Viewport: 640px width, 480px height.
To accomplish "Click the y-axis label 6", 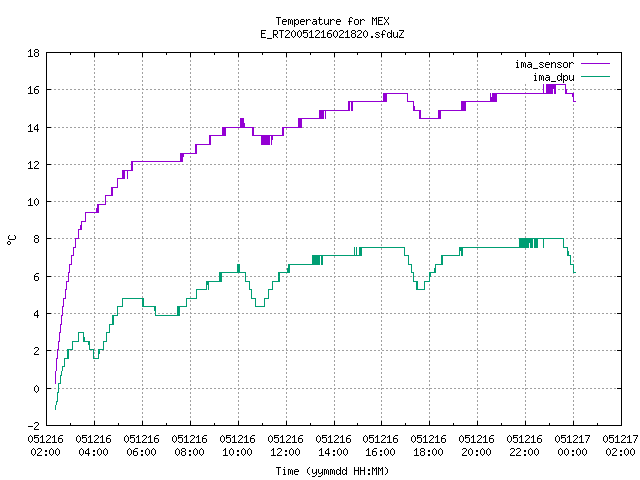I will (x=36, y=277).
